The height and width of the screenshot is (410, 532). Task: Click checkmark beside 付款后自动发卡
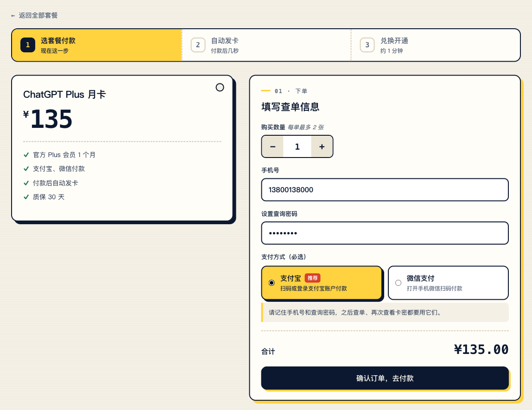coord(26,183)
